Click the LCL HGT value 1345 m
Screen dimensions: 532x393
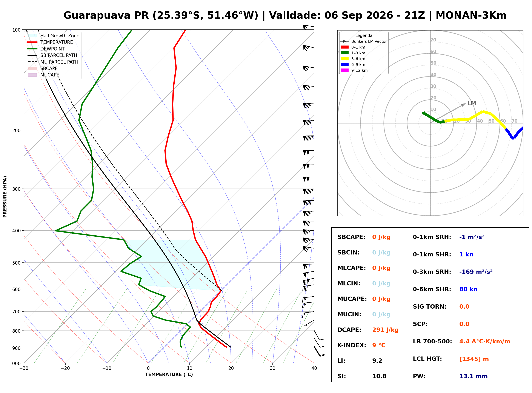[x=474, y=359]
